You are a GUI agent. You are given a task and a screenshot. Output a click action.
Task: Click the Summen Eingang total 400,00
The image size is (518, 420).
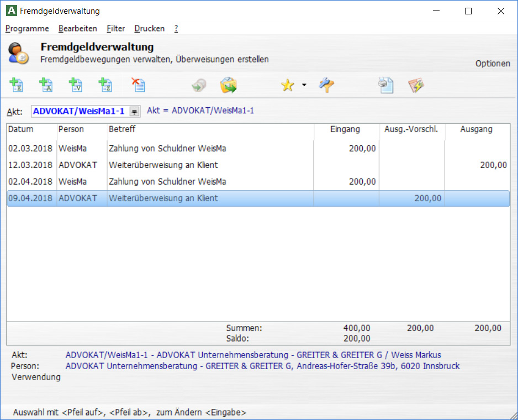(356, 328)
